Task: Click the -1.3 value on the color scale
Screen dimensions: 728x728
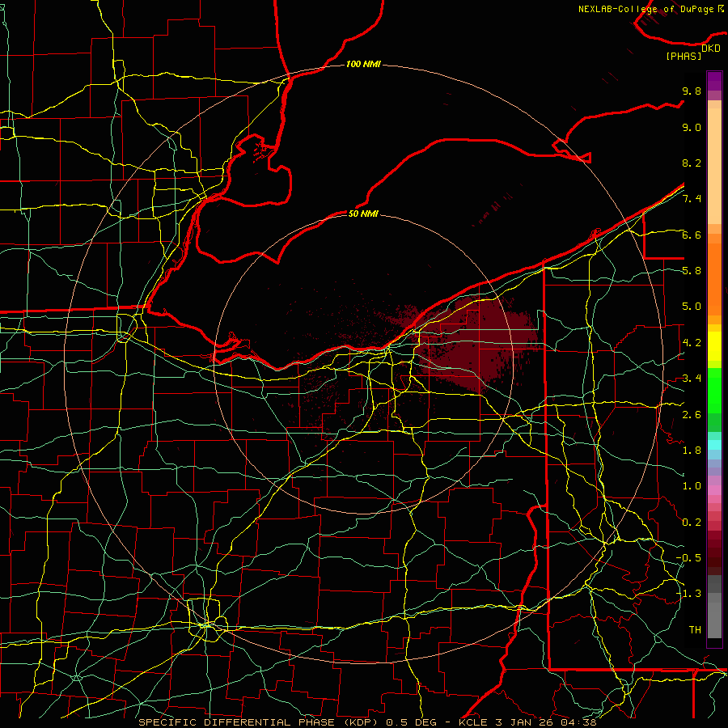Action: coord(688,594)
